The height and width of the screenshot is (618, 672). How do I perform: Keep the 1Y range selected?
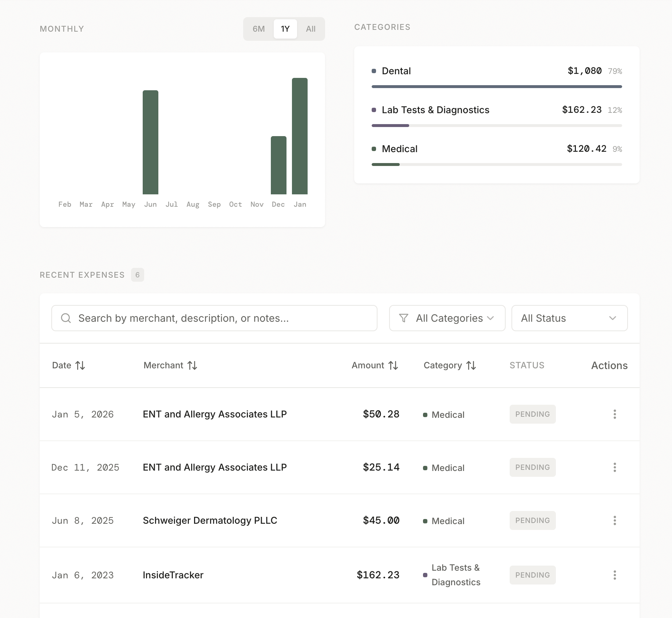tap(285, 29)
